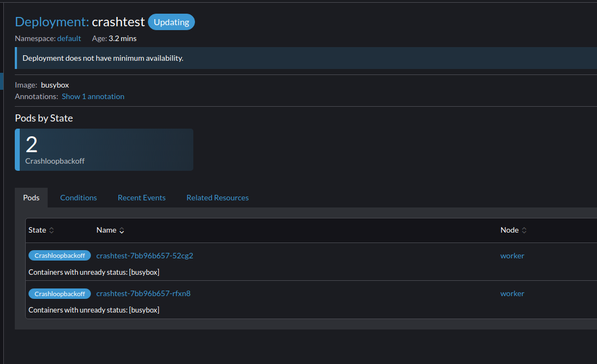Viewport: 597px width, 364px height.
Task: Click the collapsed sidebar indicator on left edge
Action: pos(2,80)
